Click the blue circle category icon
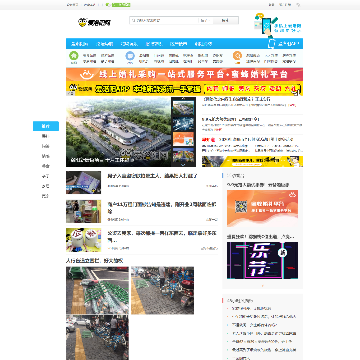The width and height of the screenshot is (360, 360). (130, 55)
